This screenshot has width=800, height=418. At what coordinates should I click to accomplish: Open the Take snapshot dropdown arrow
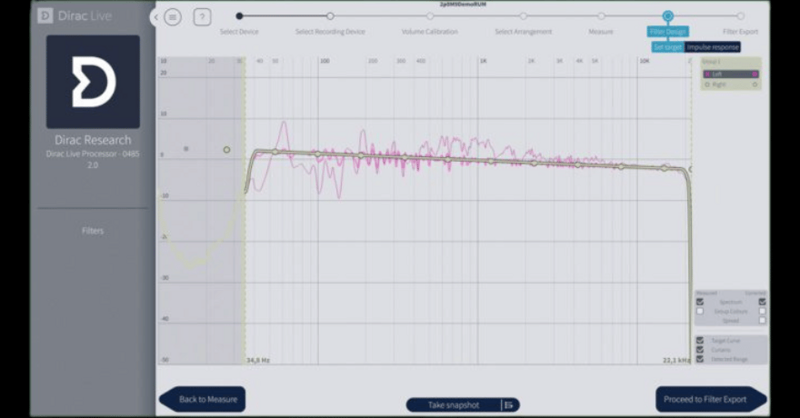(x=509, y=405)
